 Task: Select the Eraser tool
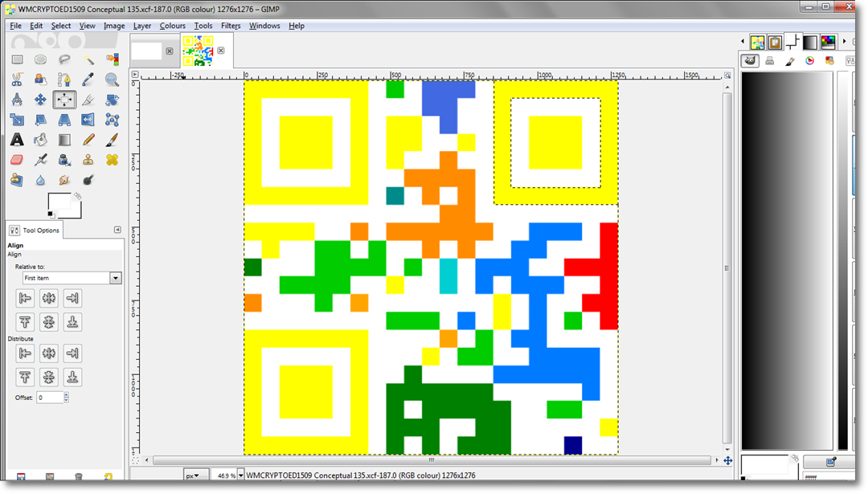pyautogui.click(x=17, y=160)
